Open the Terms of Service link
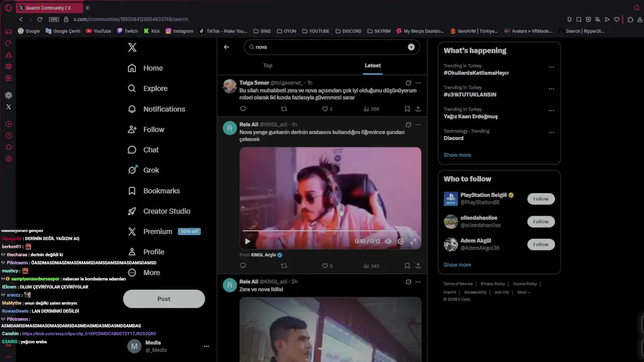 pos(458,284)
